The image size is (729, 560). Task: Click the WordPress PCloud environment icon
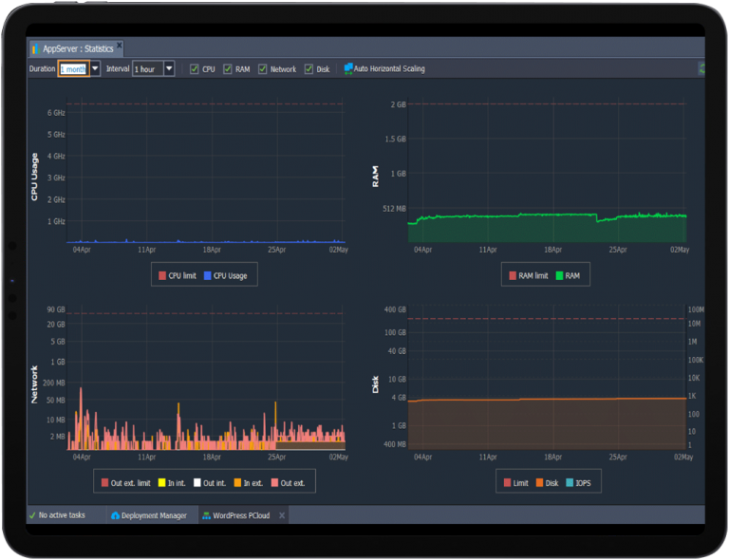(206, 515)
